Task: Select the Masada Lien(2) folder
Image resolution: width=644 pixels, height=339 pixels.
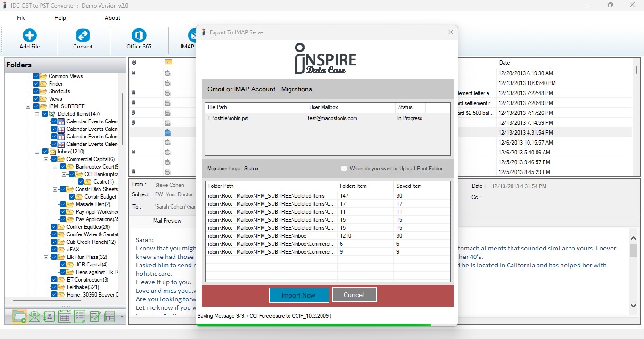Action: pyautogui.click(x=93, y=204)
